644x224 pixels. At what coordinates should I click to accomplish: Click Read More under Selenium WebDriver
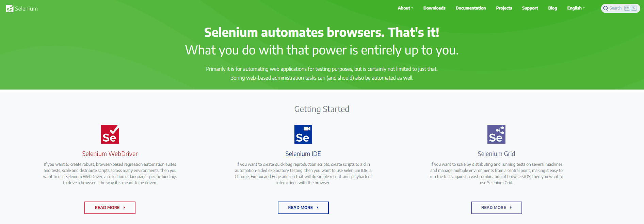[110, 208]
